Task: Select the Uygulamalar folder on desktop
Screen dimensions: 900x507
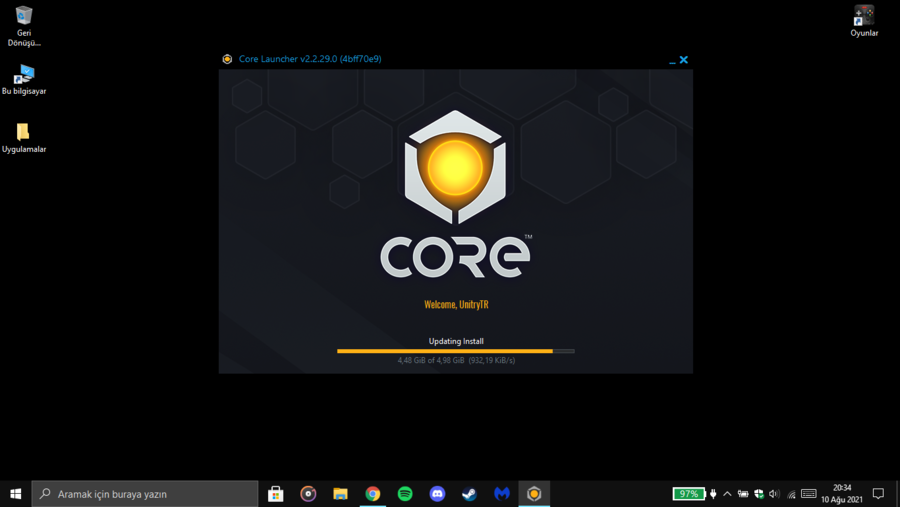Action: tap(24, 138)
